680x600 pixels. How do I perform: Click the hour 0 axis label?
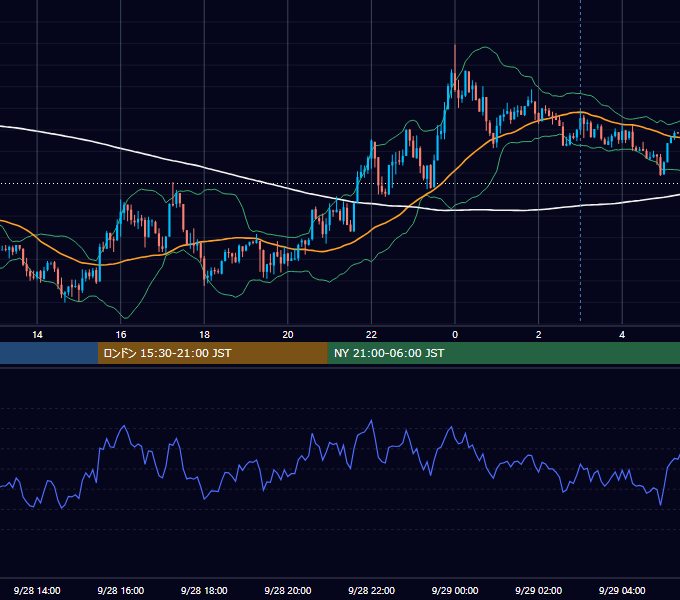pyautogui.click(x=455, y=335)
